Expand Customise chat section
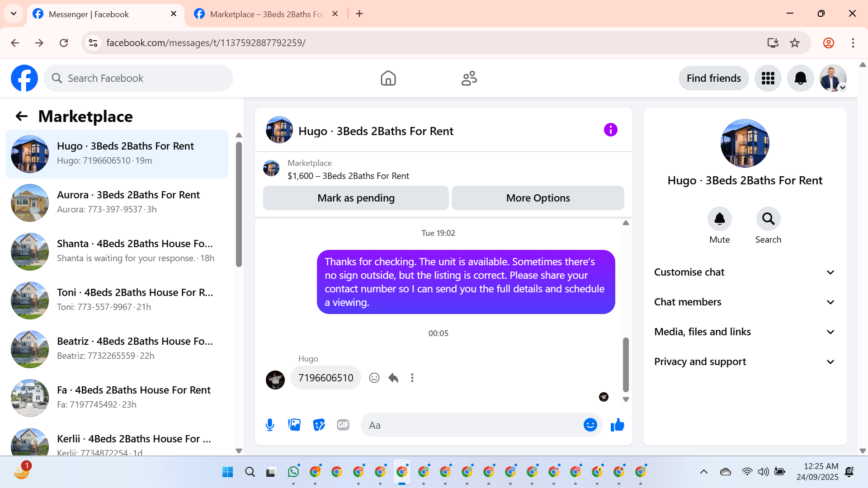This screenshot has width=868, height=488. tap(745, 272)
